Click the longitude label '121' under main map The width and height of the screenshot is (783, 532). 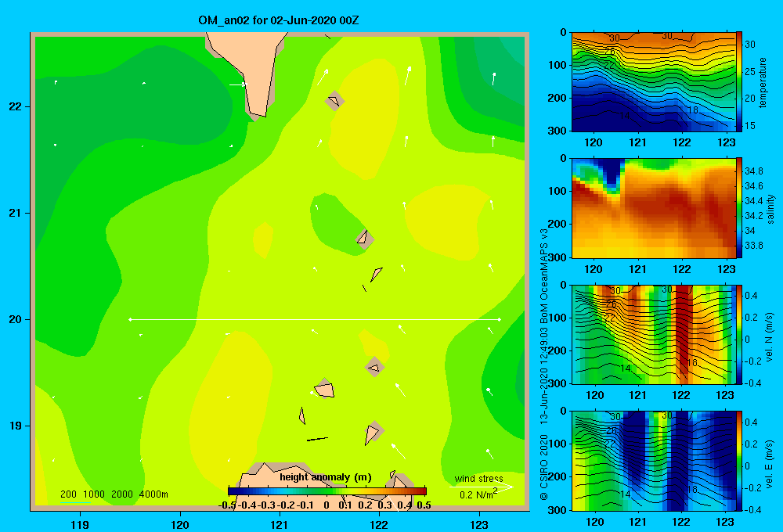(280, 524)
